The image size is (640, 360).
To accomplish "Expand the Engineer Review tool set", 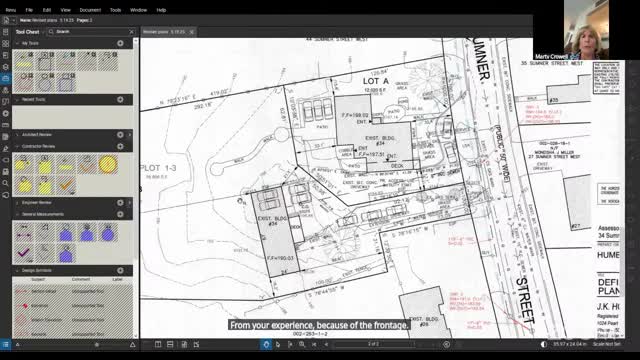I will coord(17,203).
